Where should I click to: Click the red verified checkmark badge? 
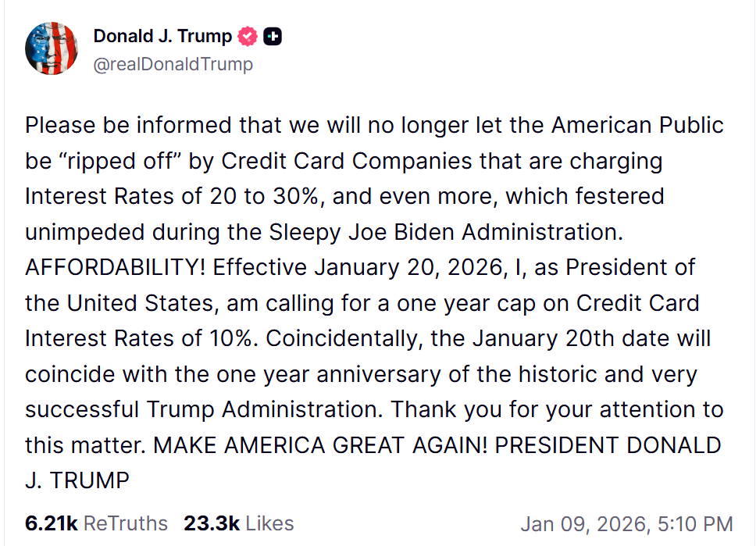tap(248, 36)
